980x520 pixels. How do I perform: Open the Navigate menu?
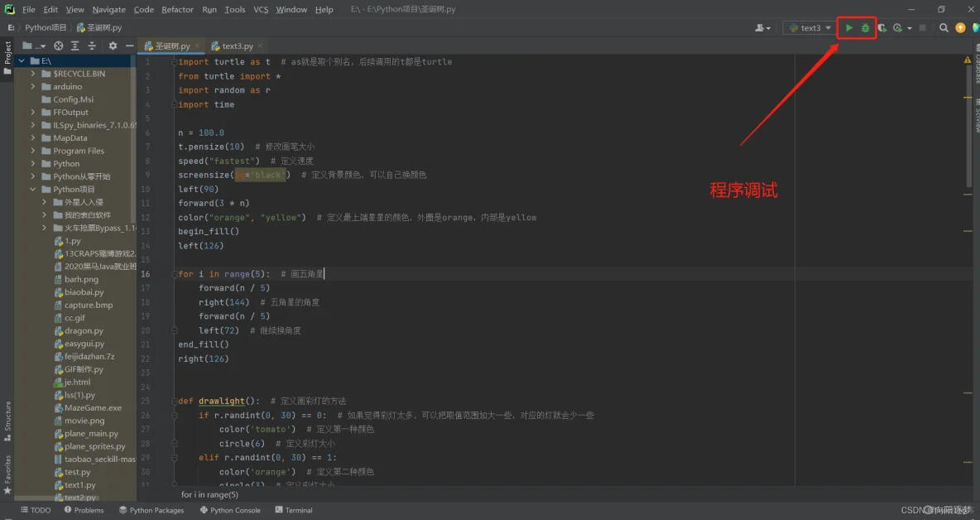(x=108, y=9)
